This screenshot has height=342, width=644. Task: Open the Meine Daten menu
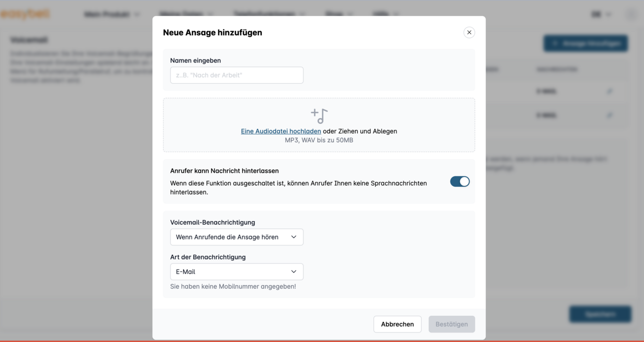pos(186,14)
